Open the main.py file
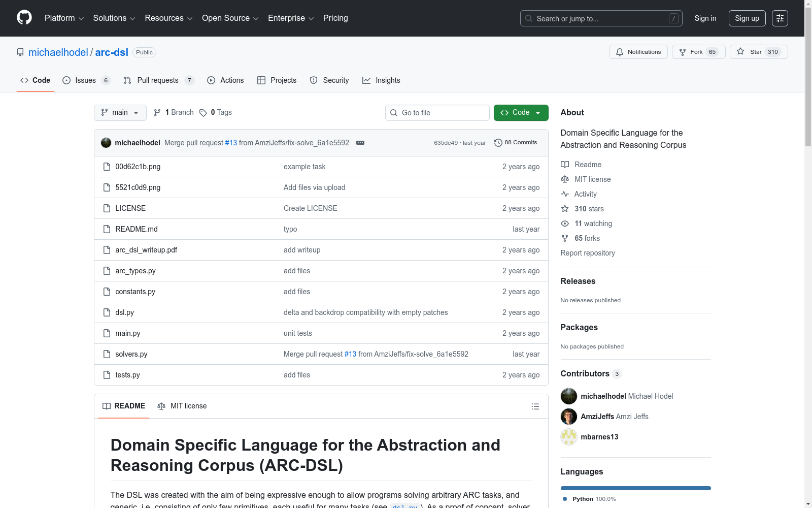 [128, 333]
